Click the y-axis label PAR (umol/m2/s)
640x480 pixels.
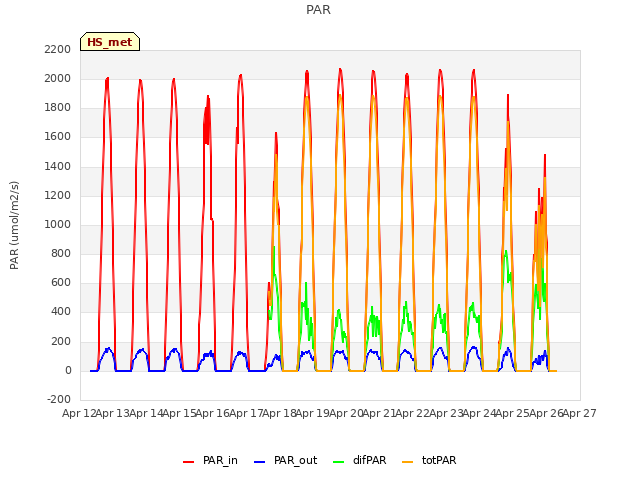(x=14, y=225)
